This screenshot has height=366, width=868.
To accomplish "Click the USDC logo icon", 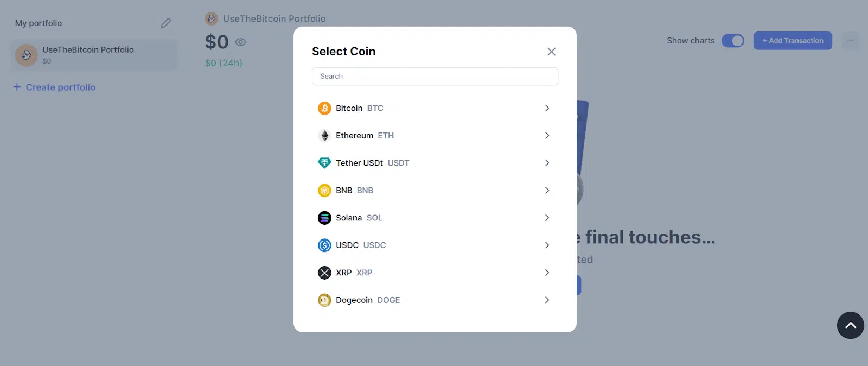I will [324, 245].
